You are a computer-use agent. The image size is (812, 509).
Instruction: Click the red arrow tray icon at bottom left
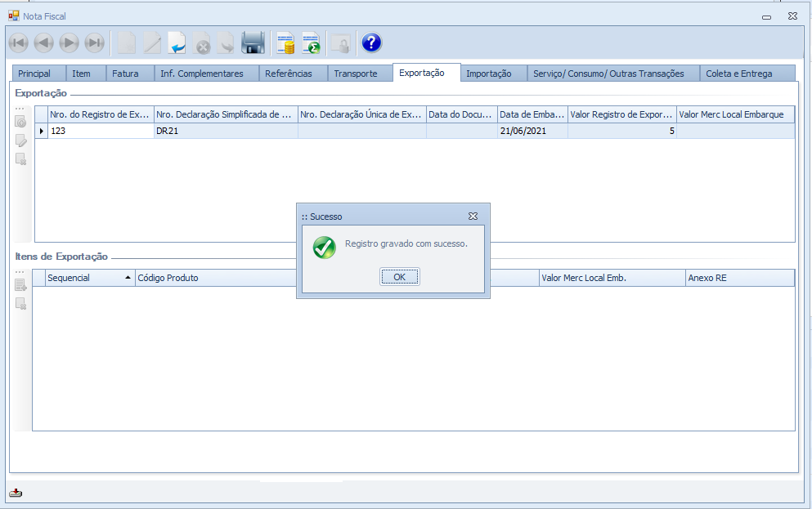point(16,493)
